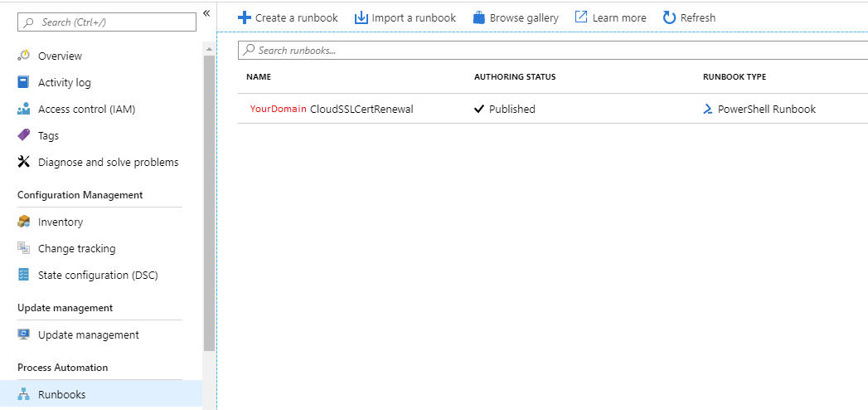This screenshot has height=410, width=868.
Task: Click the PowerShell icon in runbook row
Action: 707,110
